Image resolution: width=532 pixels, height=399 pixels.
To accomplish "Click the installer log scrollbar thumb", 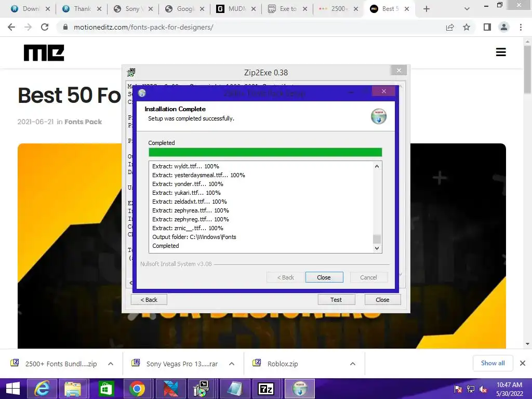I will [x=377, y=239].
